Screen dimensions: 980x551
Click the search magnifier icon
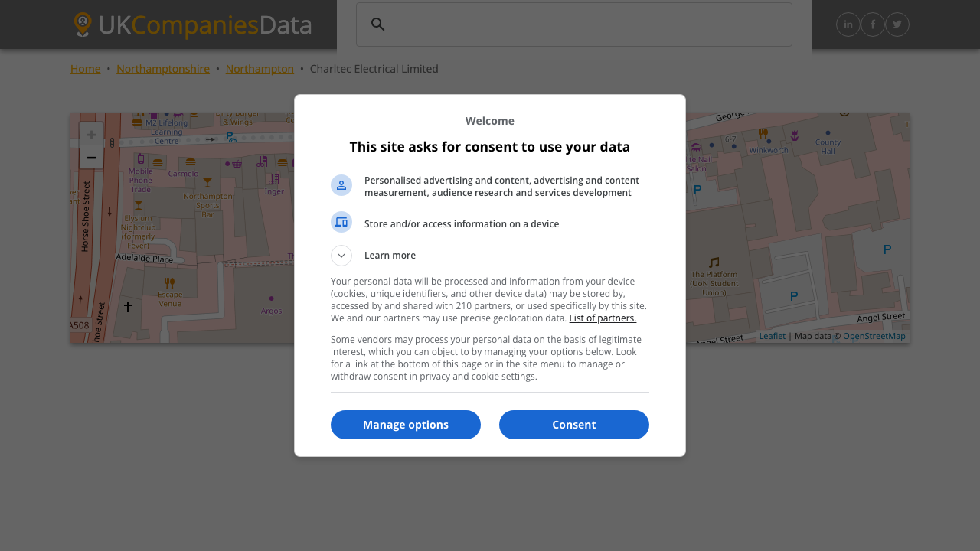[377, 24]
